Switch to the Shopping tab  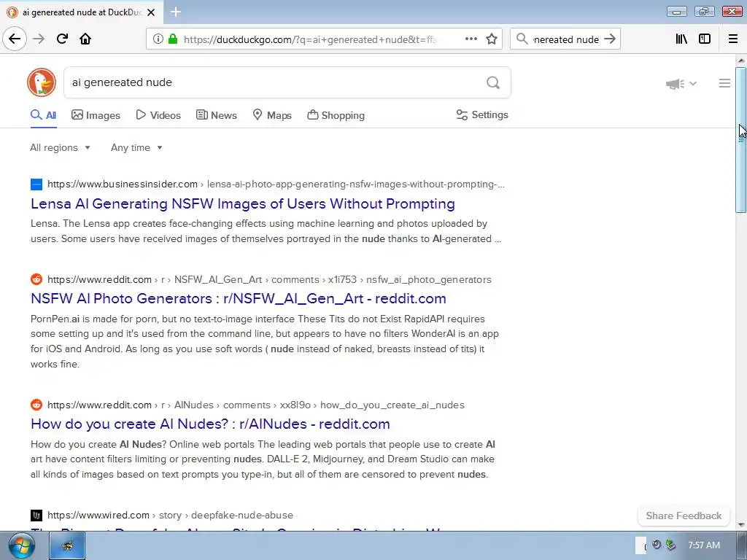(336, 115)
